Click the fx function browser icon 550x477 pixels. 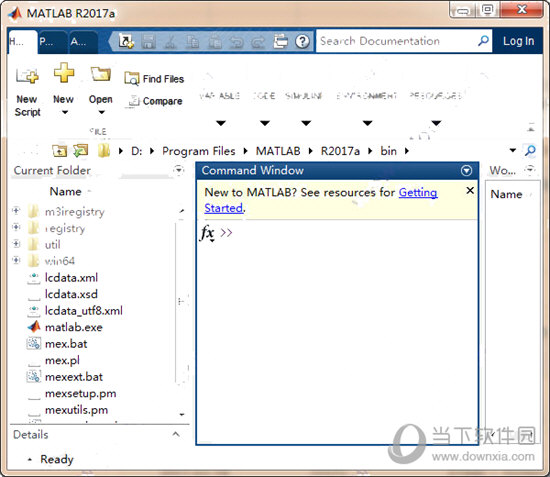coord(207,233)
